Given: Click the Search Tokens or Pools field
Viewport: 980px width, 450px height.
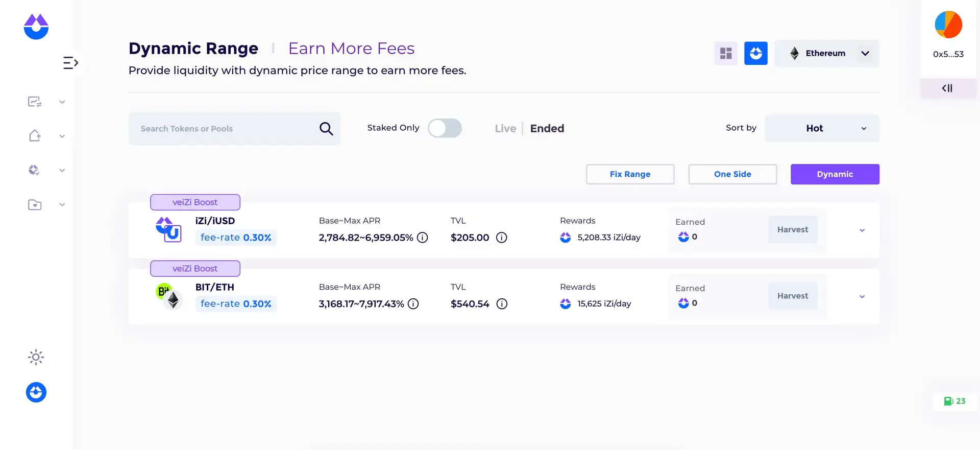Looking at the screenshot, I should (x=225, y=129).
